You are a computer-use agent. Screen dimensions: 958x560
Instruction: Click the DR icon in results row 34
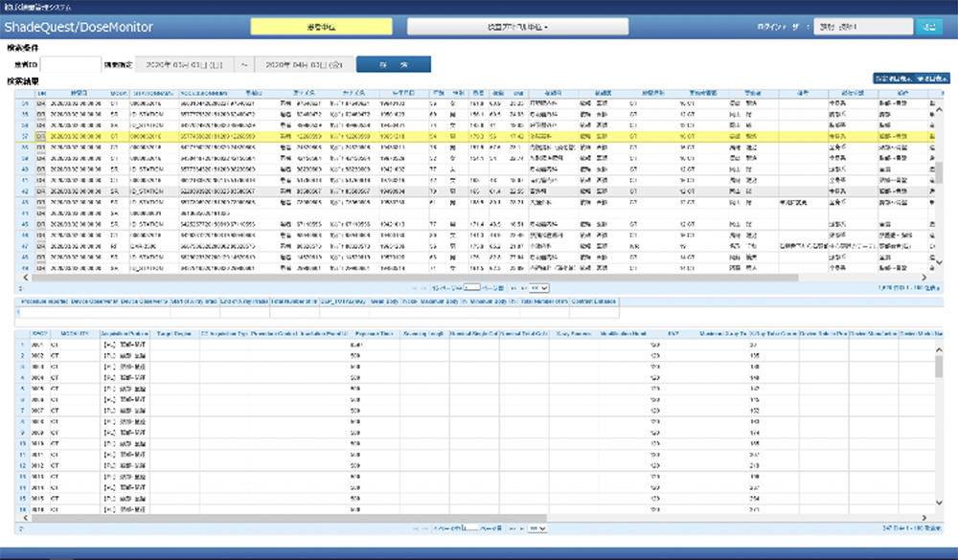click(x=41, y=103)
